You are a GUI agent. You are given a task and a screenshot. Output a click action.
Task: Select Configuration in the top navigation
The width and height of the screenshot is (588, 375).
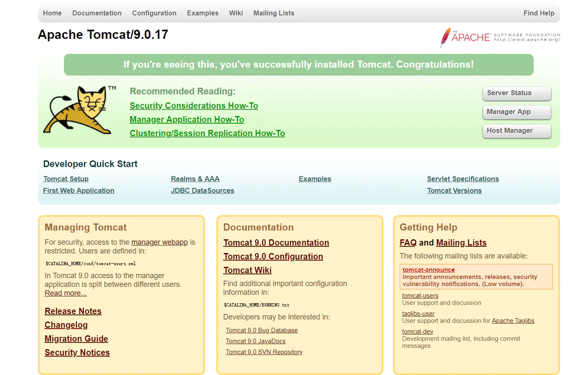[x=154, y=13]
